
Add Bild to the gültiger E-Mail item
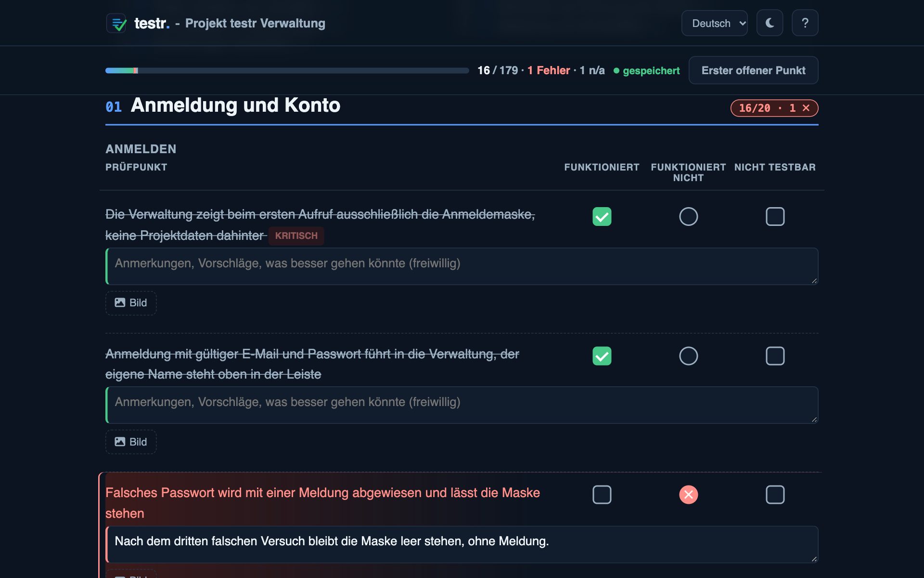click(x=131, y=442)
